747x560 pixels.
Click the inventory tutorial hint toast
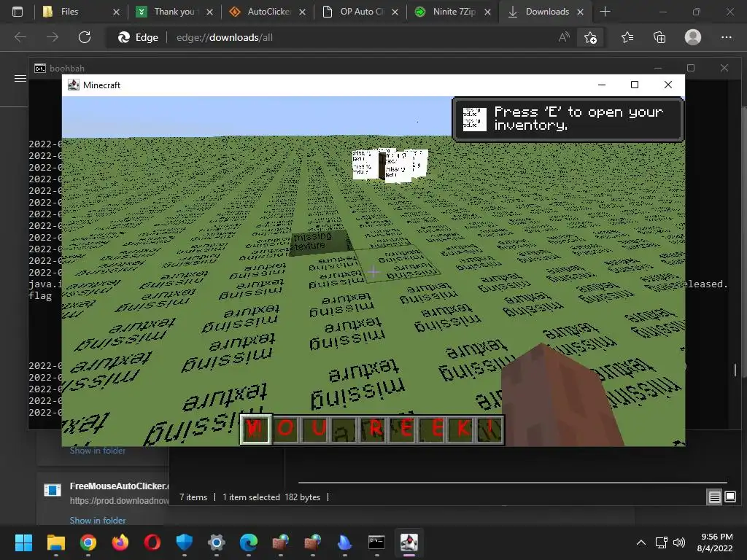coord(568,119)
